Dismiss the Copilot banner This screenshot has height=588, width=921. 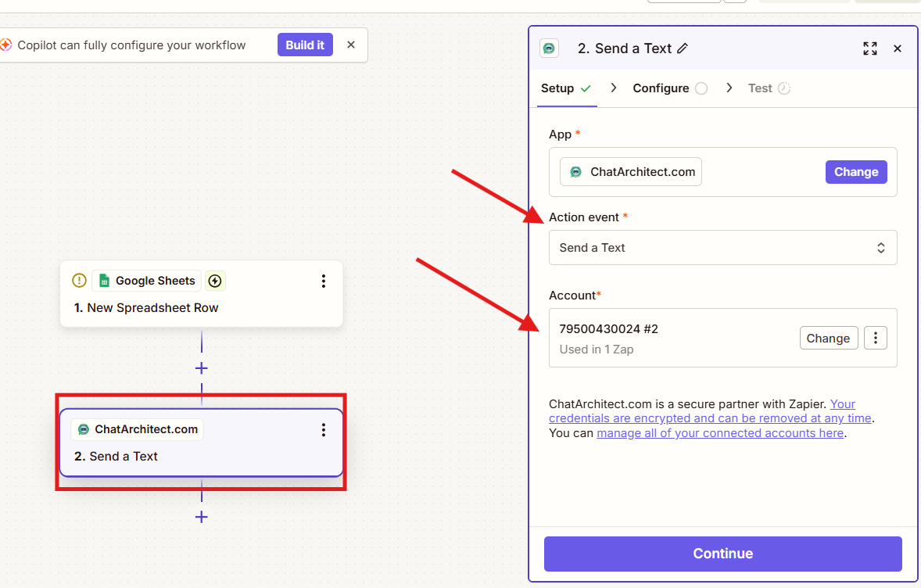click(x=351, y=45)
